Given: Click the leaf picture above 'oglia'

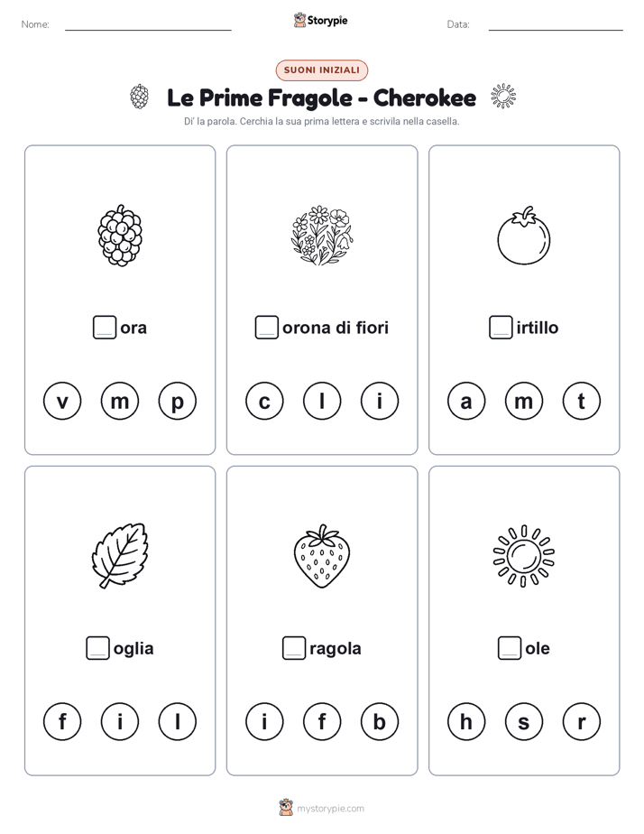Looking at the screenshot, I should pyautogui.click(x=120, y=555).
